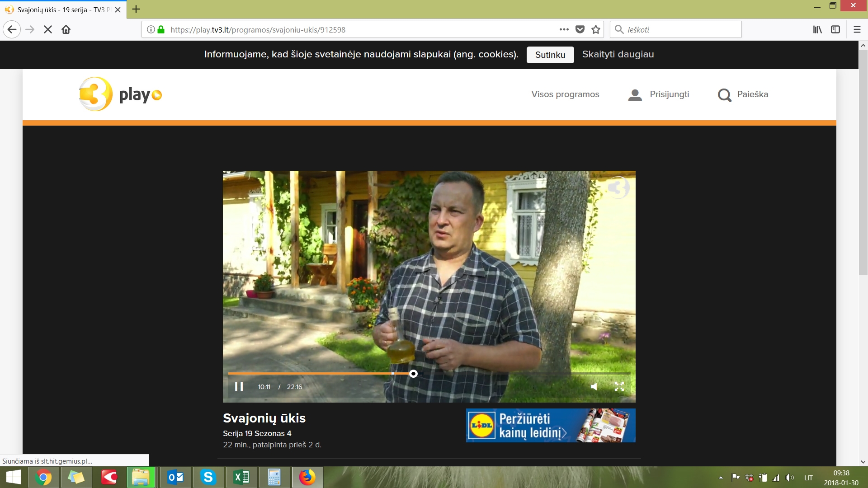Image resolution: width=868 pixels, height=488 pixels.
Task: Go to Firefox home page
Action: point(66,30)
